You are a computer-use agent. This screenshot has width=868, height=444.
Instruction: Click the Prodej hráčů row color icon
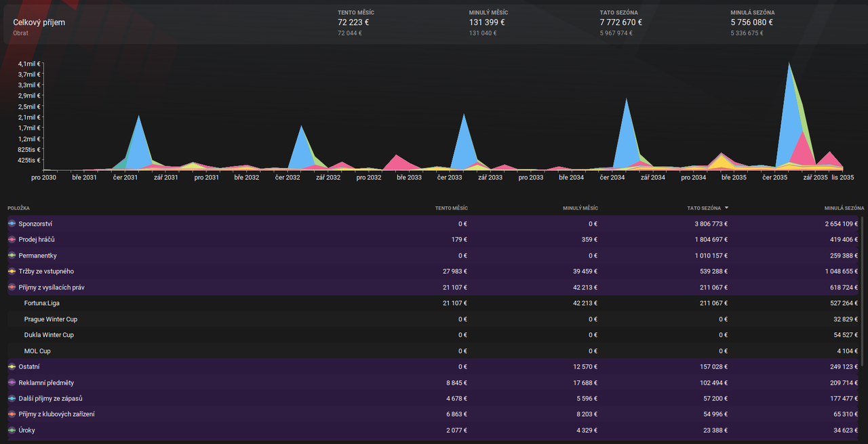[12, 239]
